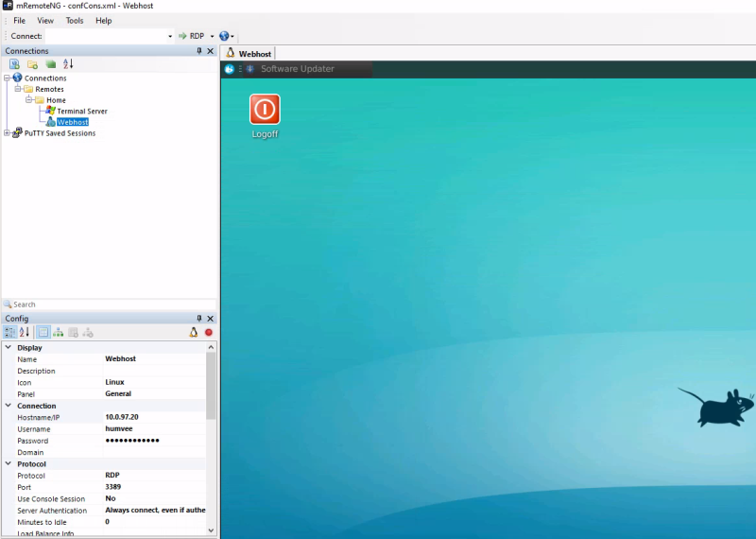Click the New Connection icon in Connections panel
756x539 pixels.
pos(14,64)
